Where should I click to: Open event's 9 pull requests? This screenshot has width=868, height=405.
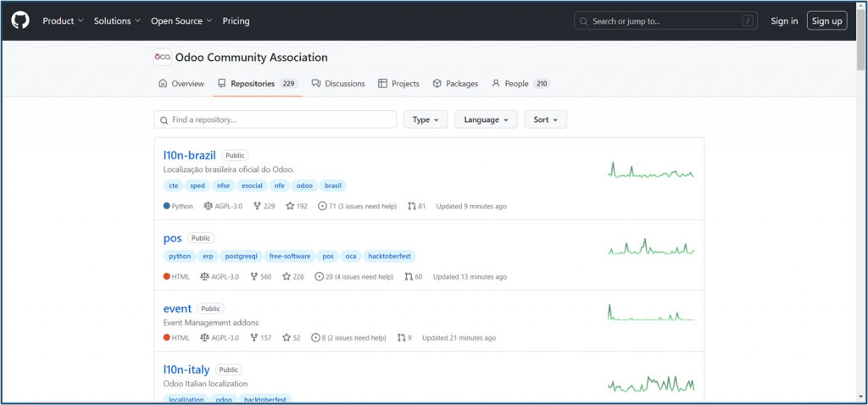pyautogui.click(x=404, y=337)
